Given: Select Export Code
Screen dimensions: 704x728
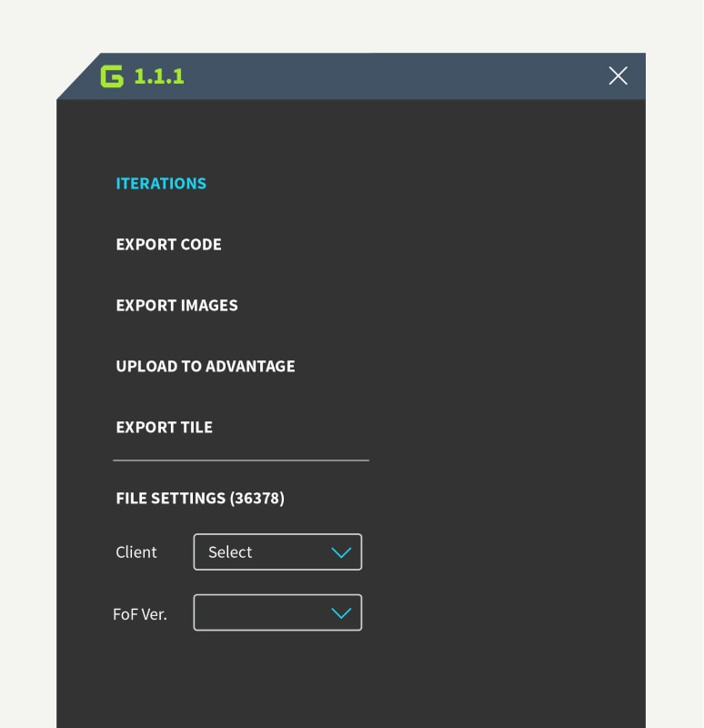Looking at the screenshot, I should click(x=168, y=244).
